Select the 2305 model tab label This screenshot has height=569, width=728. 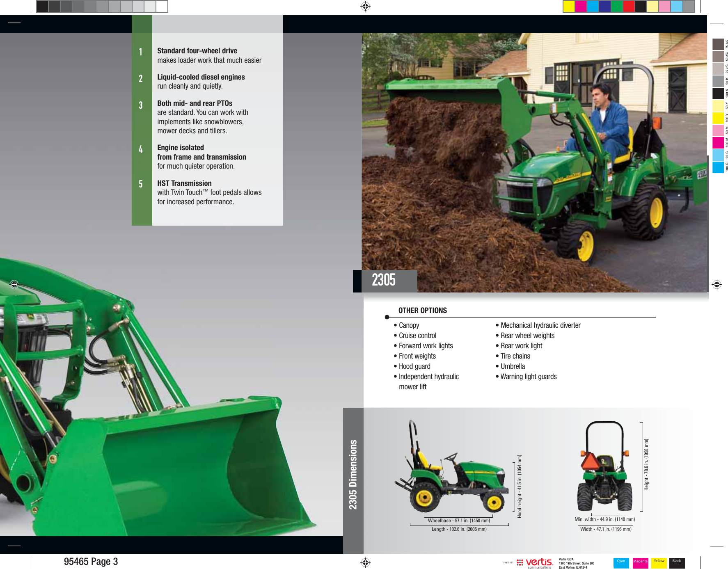click(x=384, y=279)
